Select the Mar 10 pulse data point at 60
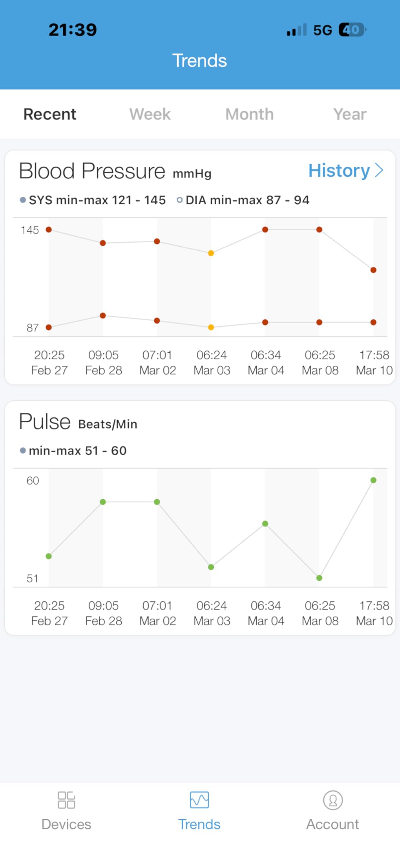 pyautogui.click(x=373, y=480)
